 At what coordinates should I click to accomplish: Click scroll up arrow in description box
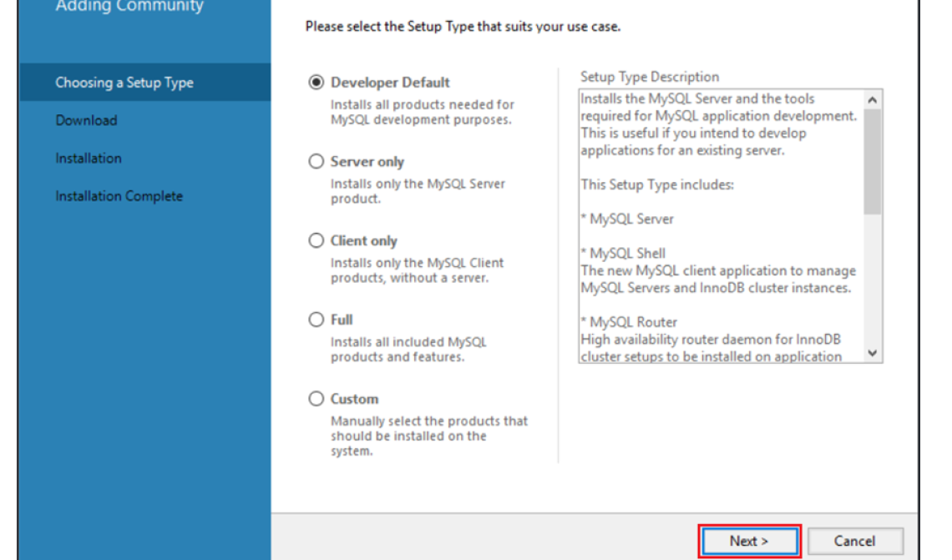coord(873,100)
